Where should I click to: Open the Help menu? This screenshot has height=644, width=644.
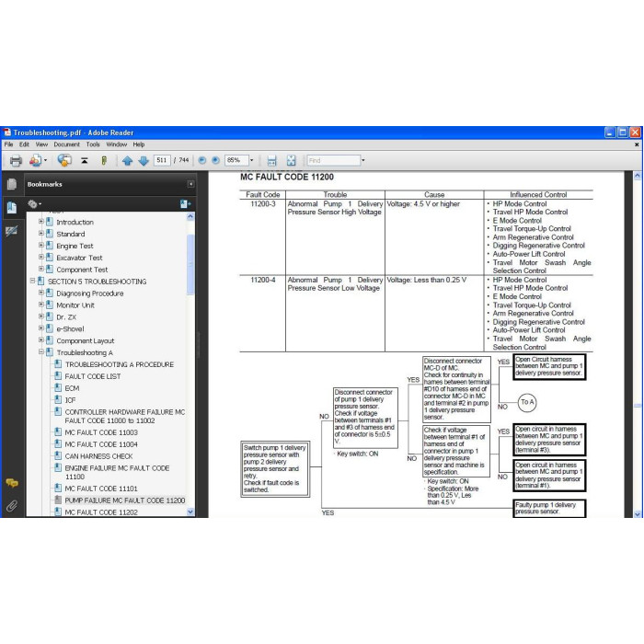point(139,144)
